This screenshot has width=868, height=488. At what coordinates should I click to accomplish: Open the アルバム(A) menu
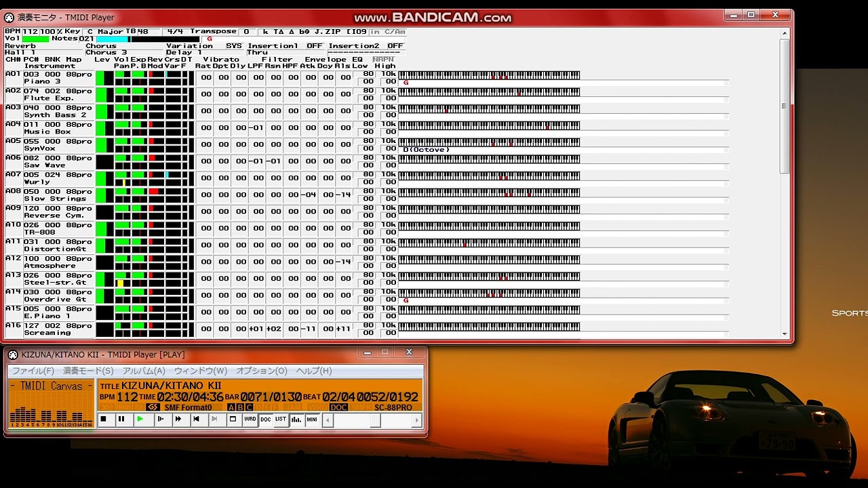point(144,371)
